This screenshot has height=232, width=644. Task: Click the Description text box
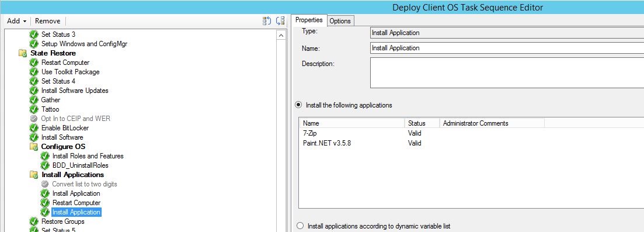coord(507,73)
